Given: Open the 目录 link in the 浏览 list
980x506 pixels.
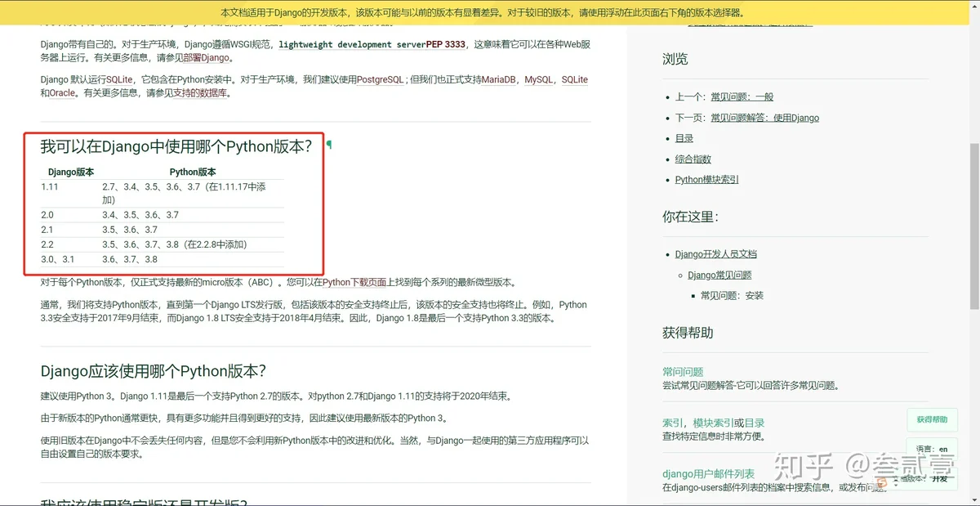Looking at the screenshot, I should [x=684, y=138].
